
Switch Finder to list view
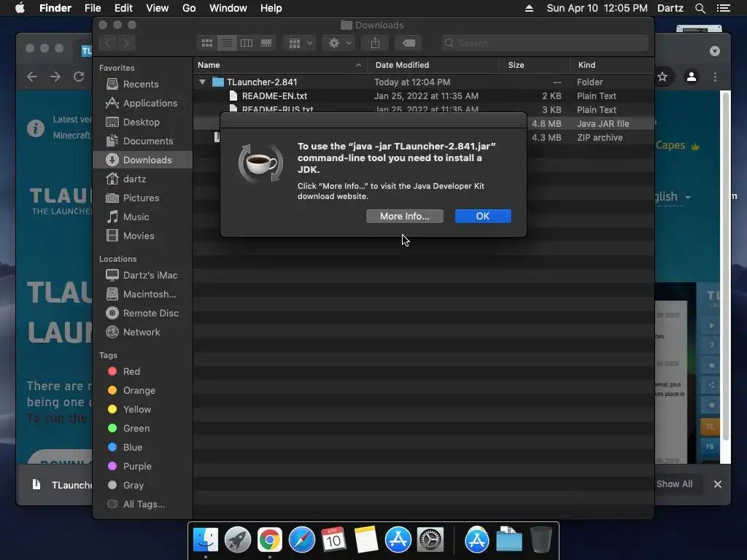pos(227,43)
